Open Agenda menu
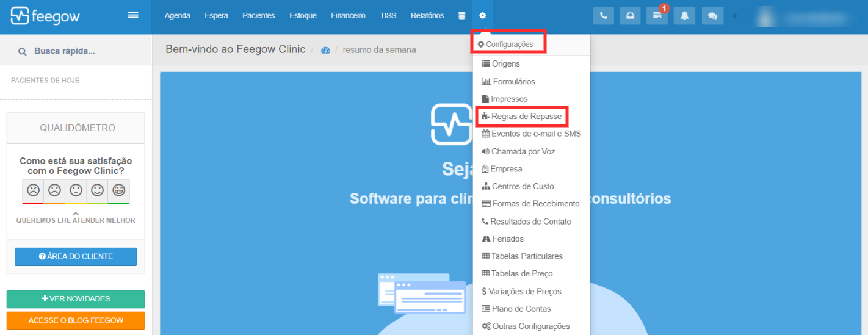The height and width of the screenshot is (335, 868). click(177, 16)
